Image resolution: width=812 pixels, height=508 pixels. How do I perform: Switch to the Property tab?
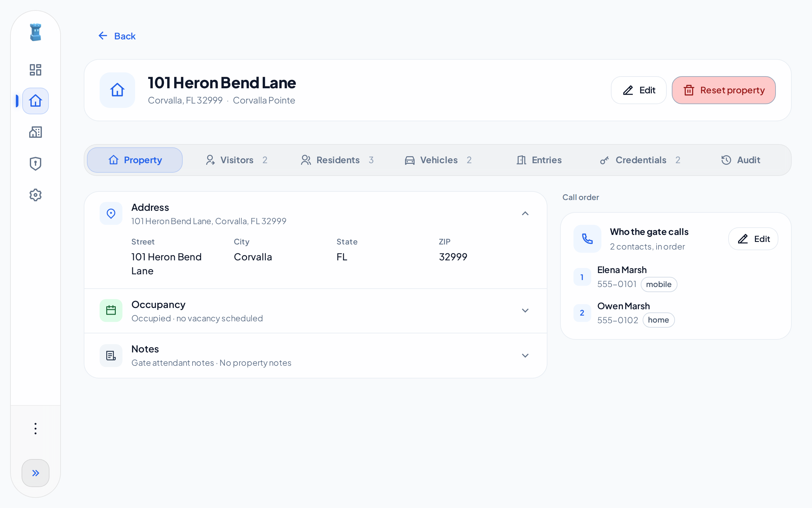pyautogui.click(x=135, y=160)
